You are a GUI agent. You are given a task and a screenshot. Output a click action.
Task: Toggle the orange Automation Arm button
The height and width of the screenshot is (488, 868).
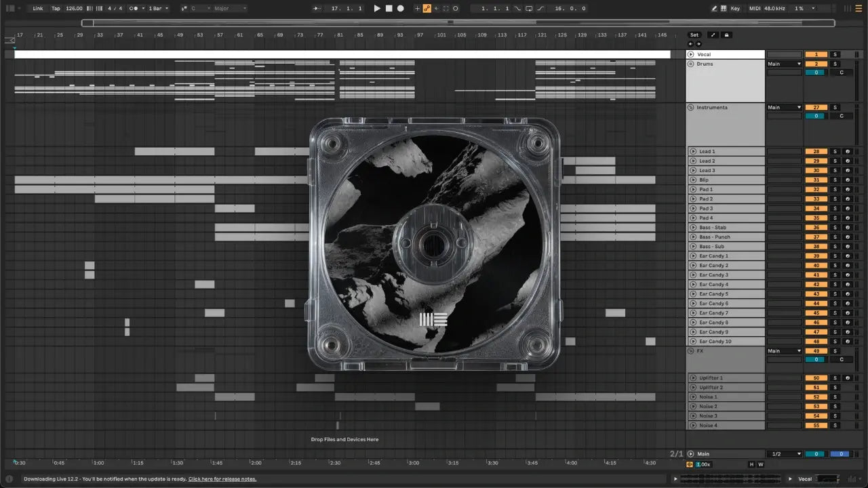click(x=427, y=8)
